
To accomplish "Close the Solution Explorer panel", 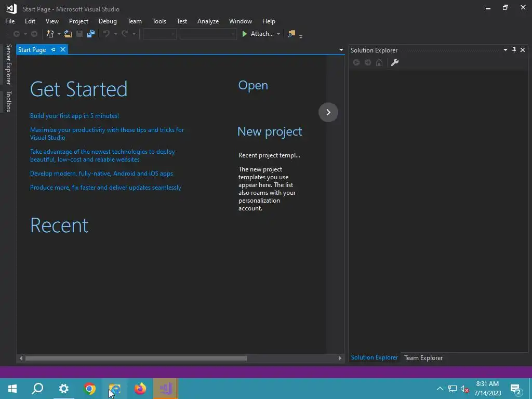I will coord(523,50).
